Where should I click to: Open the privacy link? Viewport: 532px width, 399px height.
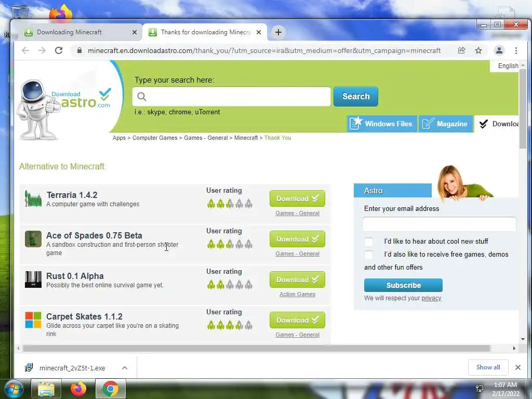431,298
